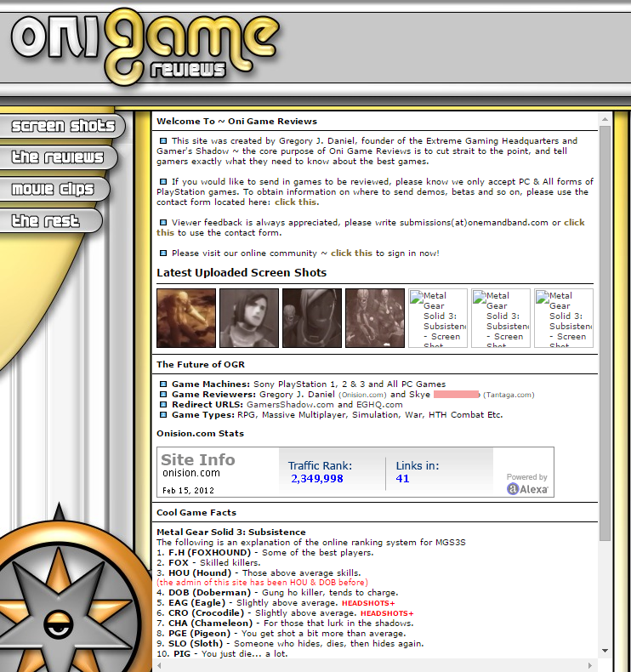The image size is (631, 672).
Task: Click the Site Info heading in Alexa widget
Action: (x=198, y=460)
